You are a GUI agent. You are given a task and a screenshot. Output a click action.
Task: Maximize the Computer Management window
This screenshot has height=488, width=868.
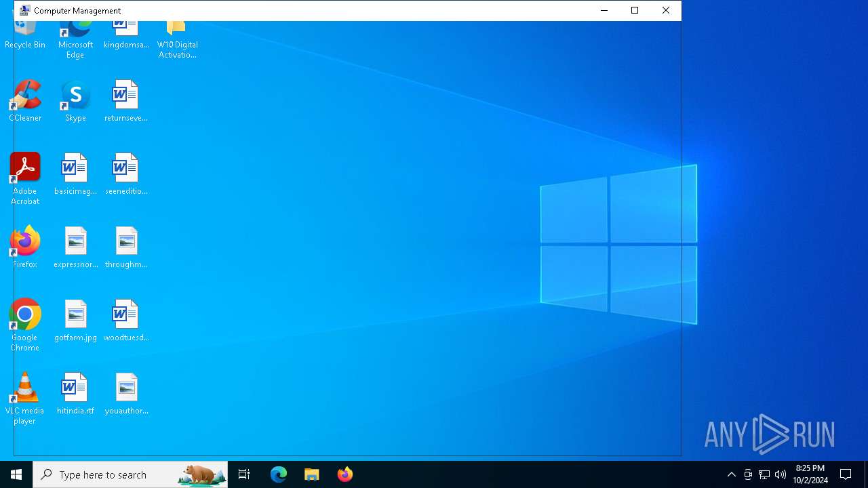[635, 10]
